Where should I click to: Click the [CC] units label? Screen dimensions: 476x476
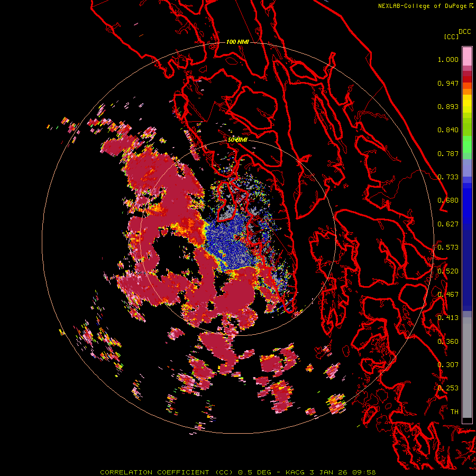[451, 36]
